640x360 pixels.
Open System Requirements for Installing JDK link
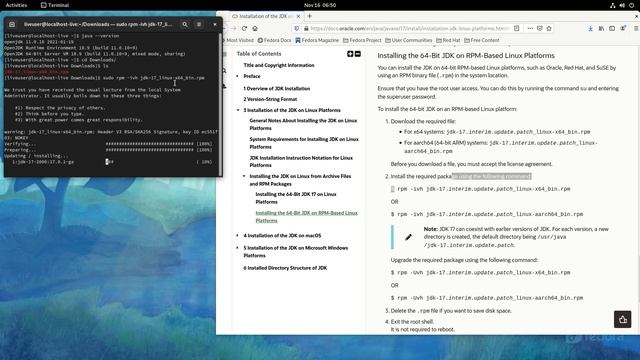tap(304, 143)
